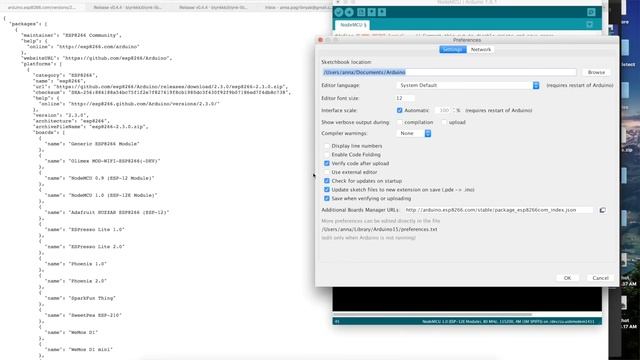Enable Code Folding checkbox
Screen dimensions: 640x360
[x=327, y=155]
